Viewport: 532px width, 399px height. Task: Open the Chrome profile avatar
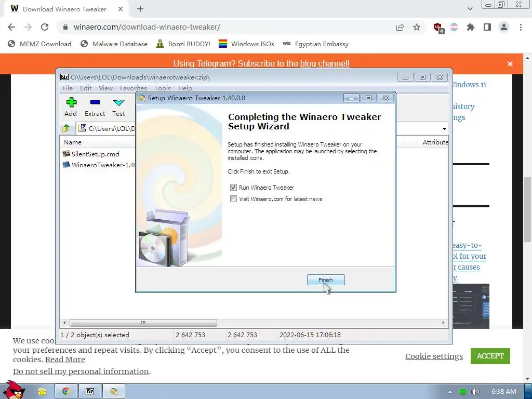pos(504,27)
